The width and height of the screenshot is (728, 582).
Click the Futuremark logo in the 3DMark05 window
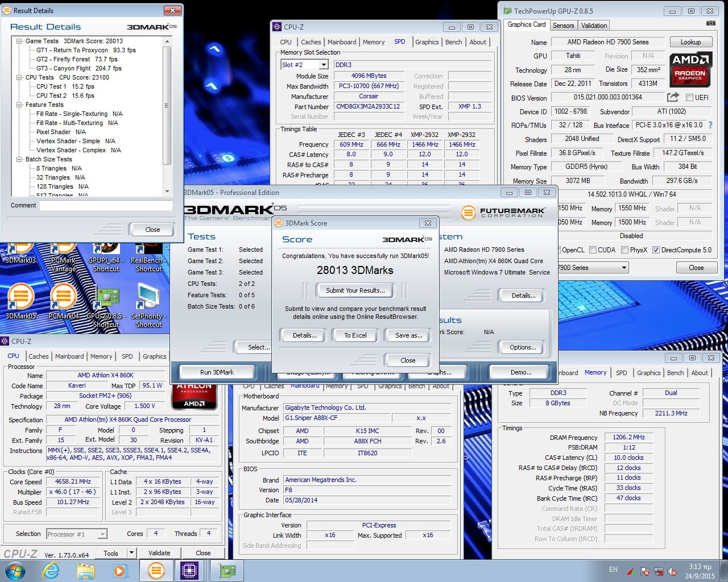pos(503,213)
